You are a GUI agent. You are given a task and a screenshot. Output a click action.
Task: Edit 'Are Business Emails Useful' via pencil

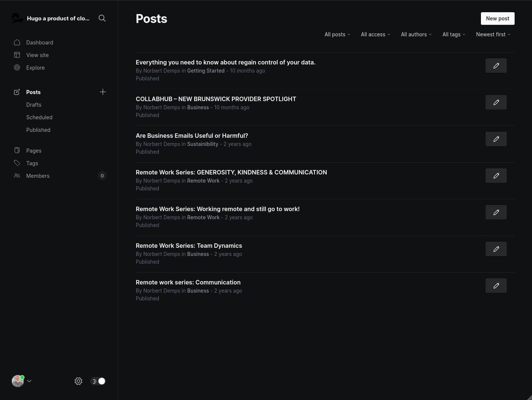click(x=496, y=139)
